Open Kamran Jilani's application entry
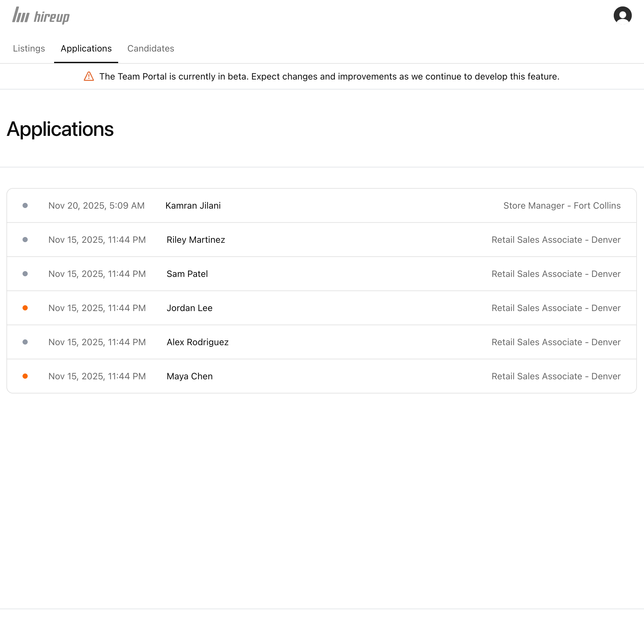The height and width of the screenshot is (644, 644). coord(193,205)
